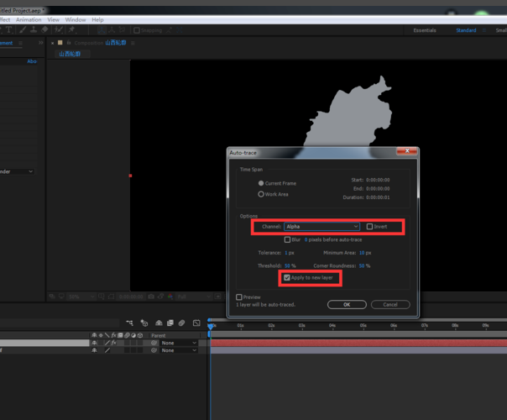507x420 pixels.
Task: Open the show channel RGB icon
Action: coord(170,297)
